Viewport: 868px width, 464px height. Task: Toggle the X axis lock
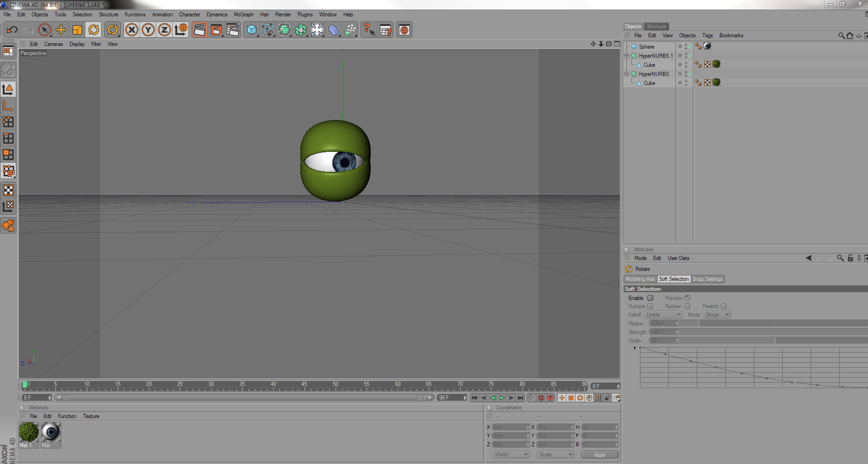(x=132, y=30)
